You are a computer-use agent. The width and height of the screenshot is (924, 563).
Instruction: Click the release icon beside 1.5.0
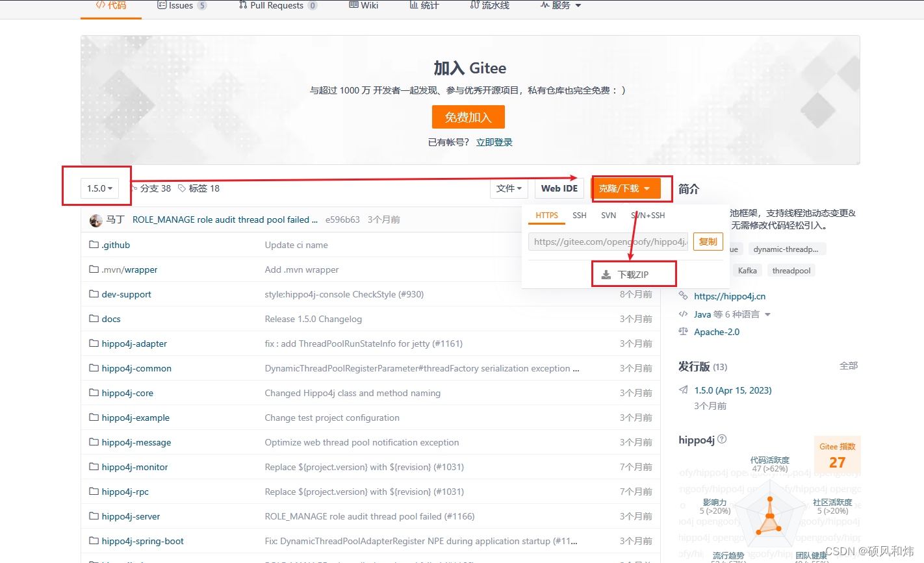(x=683, y=390)
